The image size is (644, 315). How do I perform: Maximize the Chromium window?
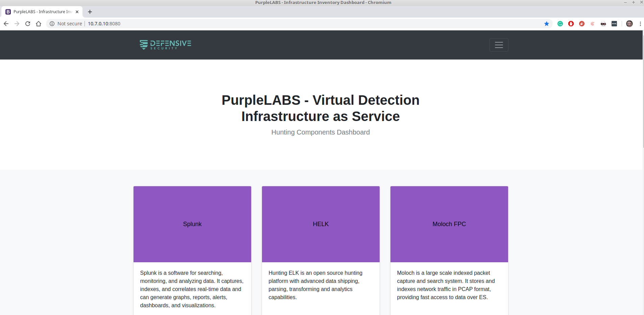[x=634, y=2]
